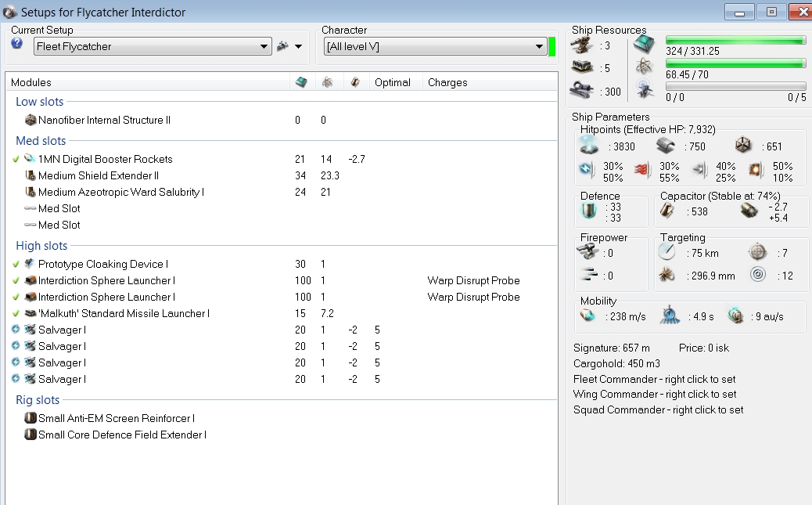812x505 pixels.
Task: Toggle the fourth Salvager I state icon
Action: click(x=16, y=379)
